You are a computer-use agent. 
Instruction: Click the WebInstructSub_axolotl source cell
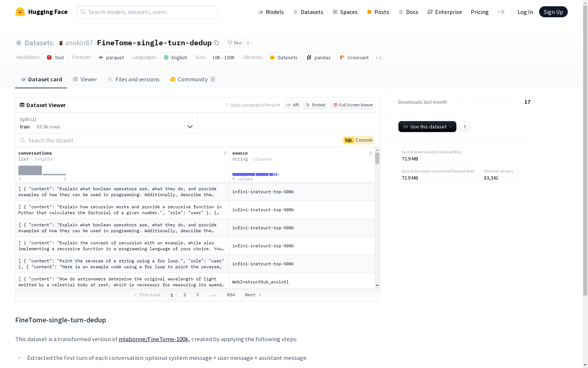[x=302, y=282]
